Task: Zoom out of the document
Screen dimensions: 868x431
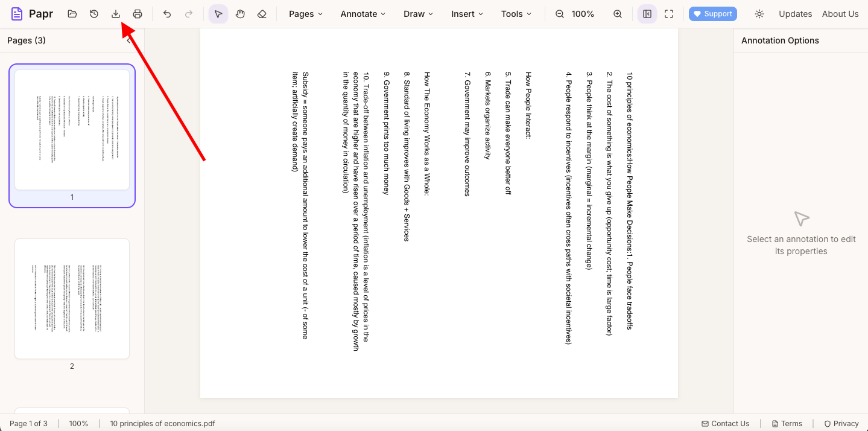Action: 559,13
